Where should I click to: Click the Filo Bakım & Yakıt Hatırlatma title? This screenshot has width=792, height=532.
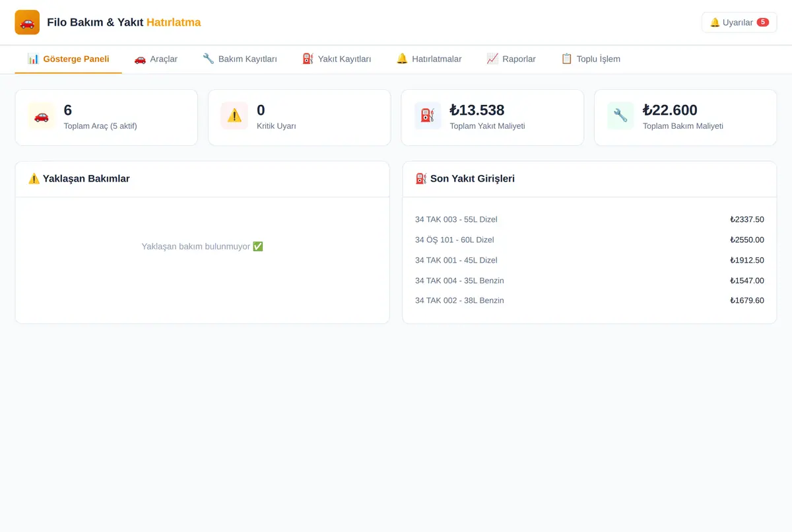[124, 22]
